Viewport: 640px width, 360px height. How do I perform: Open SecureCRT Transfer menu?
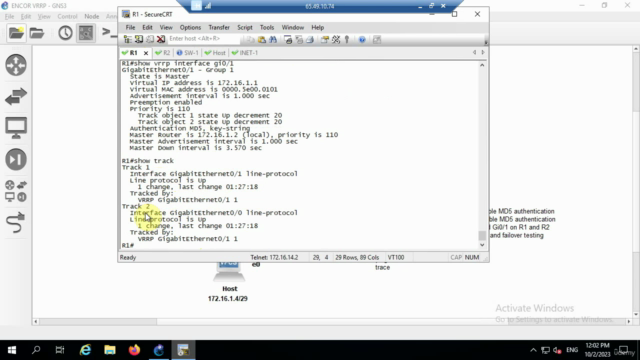pos(219,27)
